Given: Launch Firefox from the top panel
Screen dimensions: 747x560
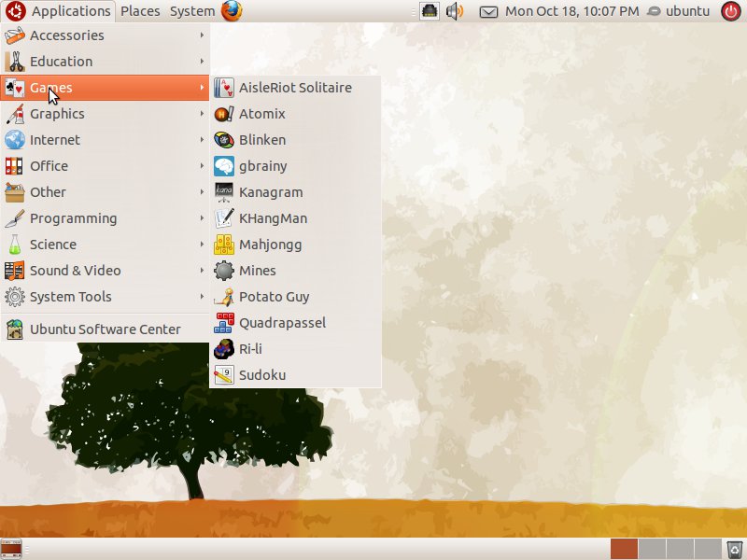Looking at the screenshot, I should click(x=232, y=11).
